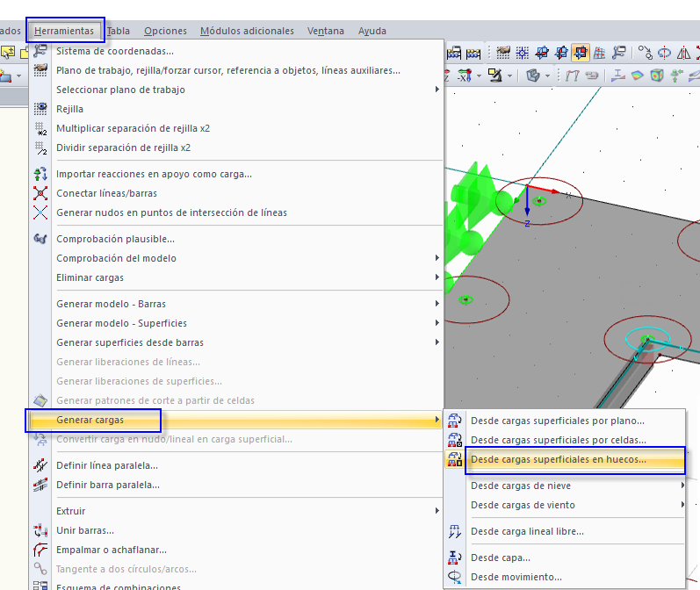This screenshot has height=590, width=700.
Task: Choose Desde cargas superficiales en huecos
Action: (x=565, y=459)
